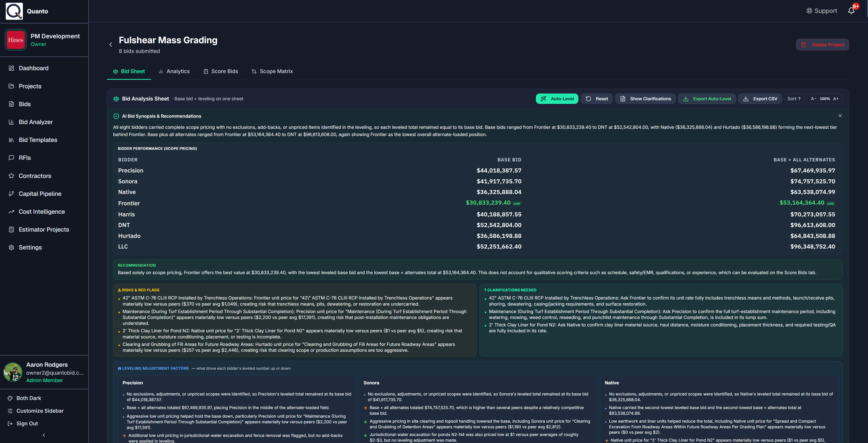Collapse the sidebar with bottom chevron
The width and height of the screenshot is (868, 443).
click(x=44, y=435)
